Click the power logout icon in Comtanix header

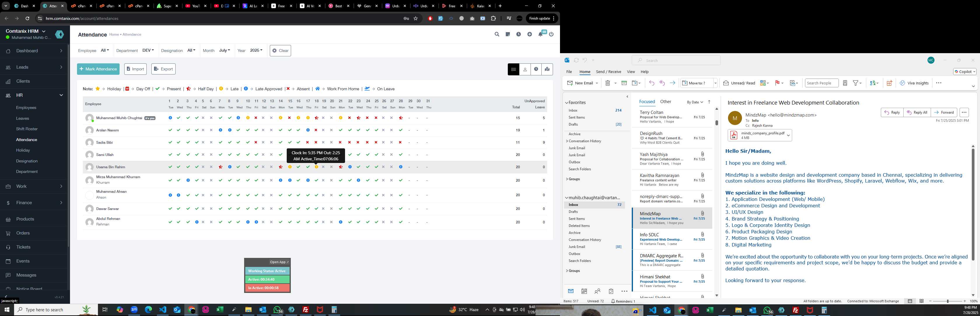point(551,34)
